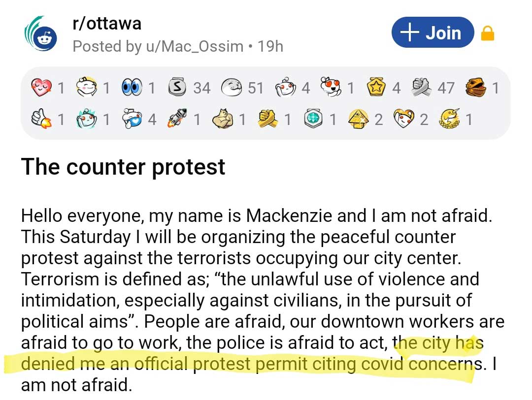532x400 pixels.
Task: Click the golden pyramid award icon
Action: coord(359,119)
